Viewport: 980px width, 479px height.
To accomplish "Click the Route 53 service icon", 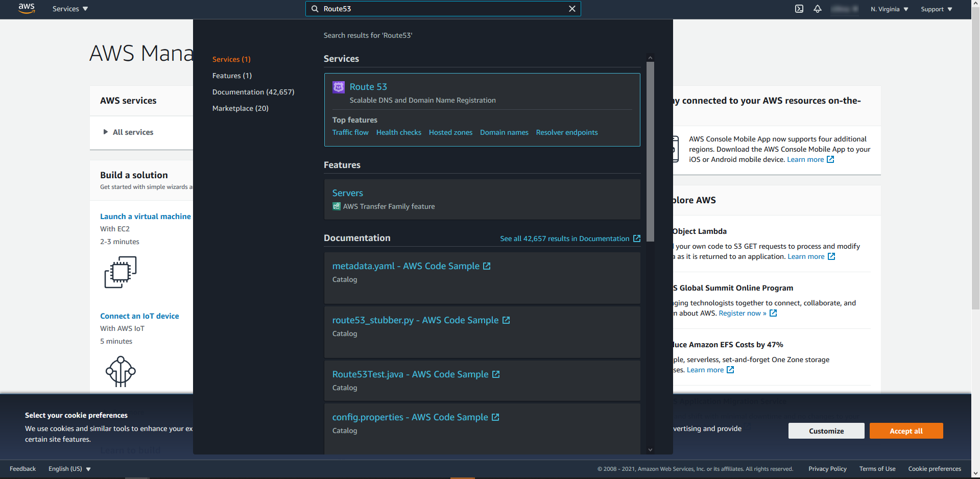I will pos(339,87).
